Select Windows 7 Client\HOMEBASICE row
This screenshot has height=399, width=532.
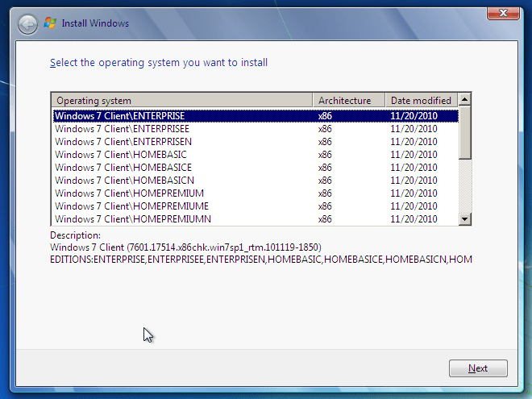point(256,168)
